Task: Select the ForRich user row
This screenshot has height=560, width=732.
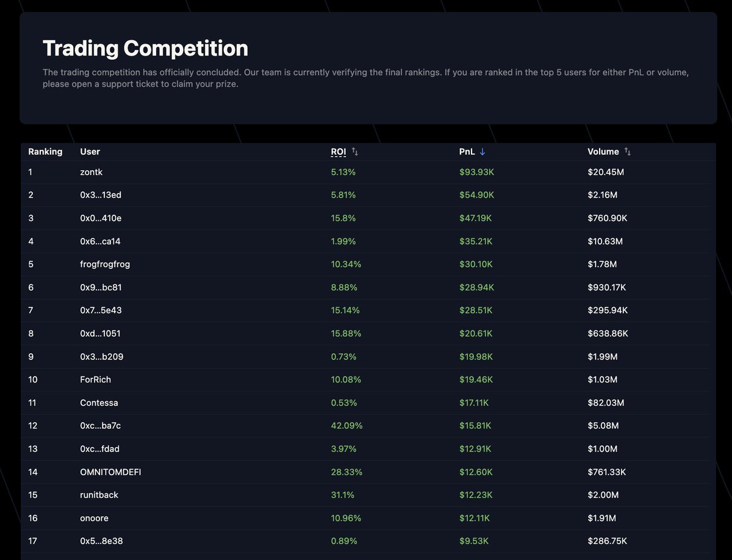Action: point(366,379)
